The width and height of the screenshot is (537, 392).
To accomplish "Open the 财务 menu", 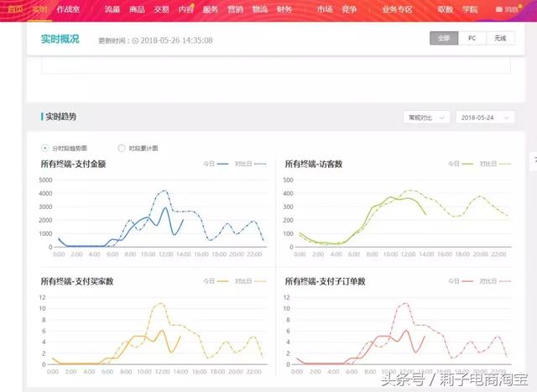I will [x=284, y=9].
